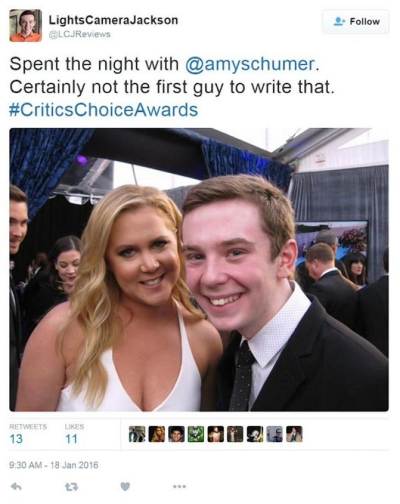This screenshot has height=504, width=400.
Task: Open the more options ellipsis menu
Action: [179, 487]
